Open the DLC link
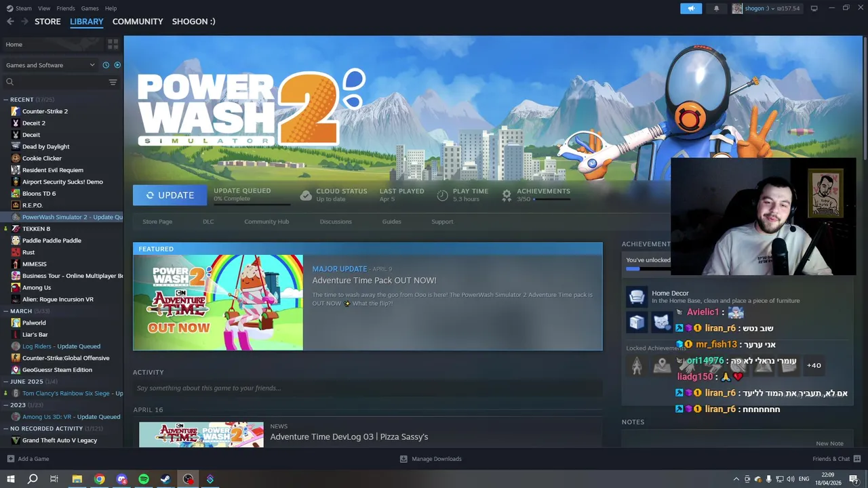The image size is (868, 488). pos(208,222)
